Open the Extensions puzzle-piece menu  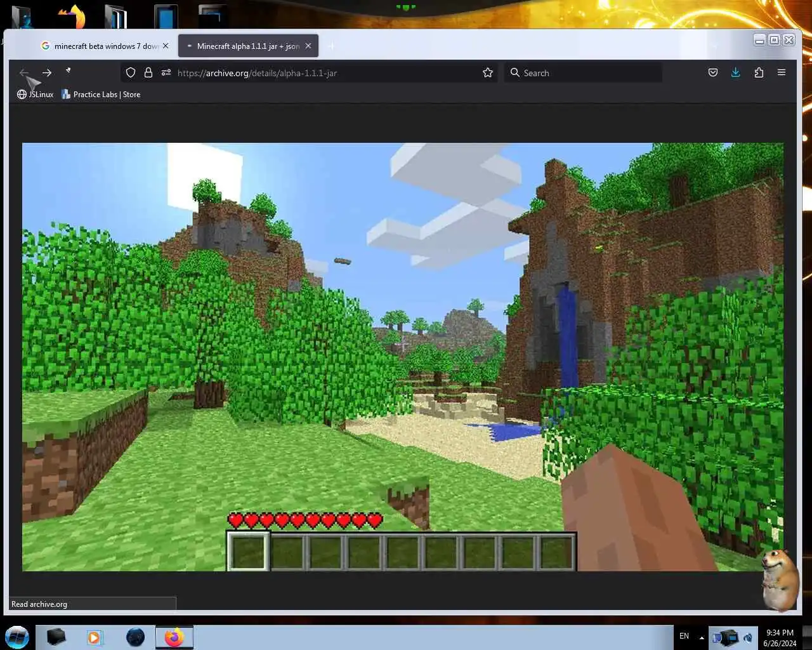click(759, 73)
